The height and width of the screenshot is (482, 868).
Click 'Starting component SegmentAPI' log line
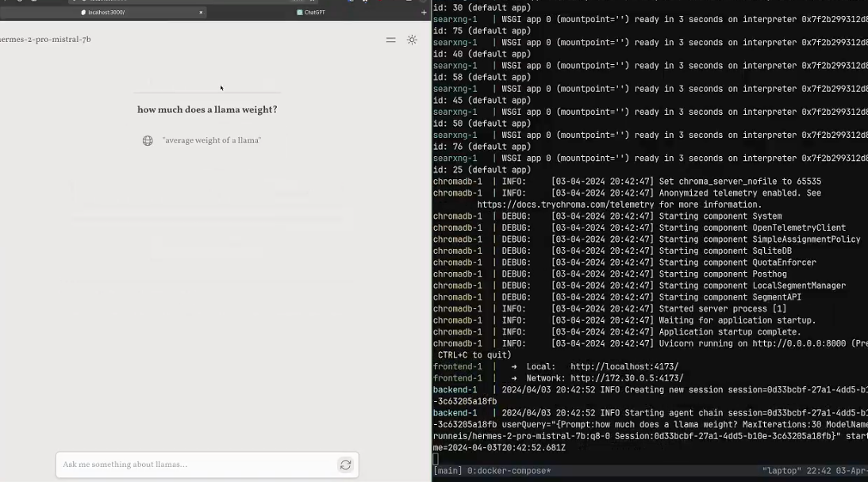616,298
